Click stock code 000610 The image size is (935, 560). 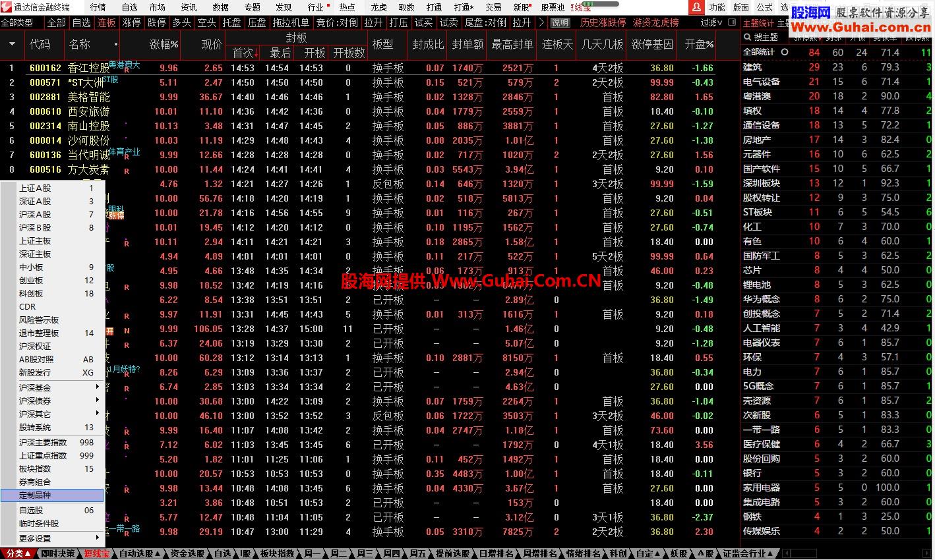tap(45, 111)
